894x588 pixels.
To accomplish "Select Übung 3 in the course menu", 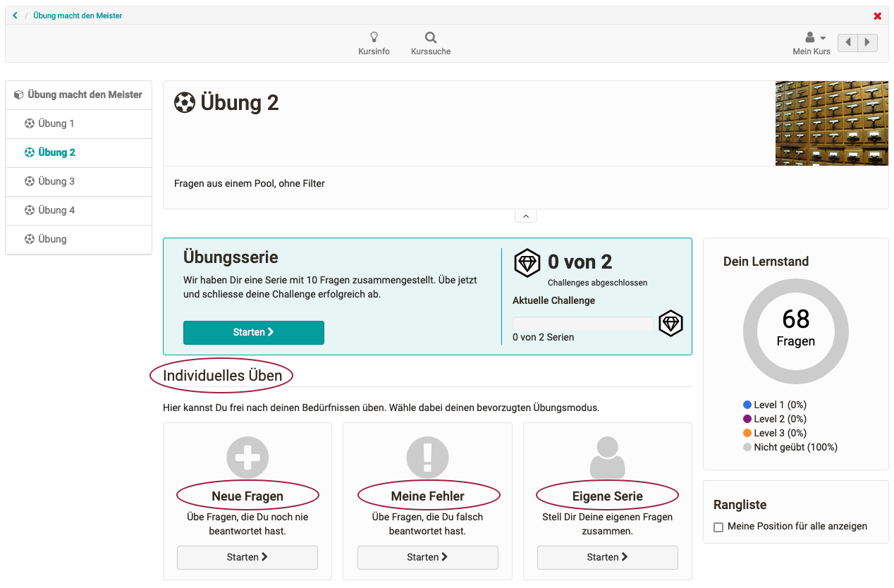I will (x=56, y=182).
